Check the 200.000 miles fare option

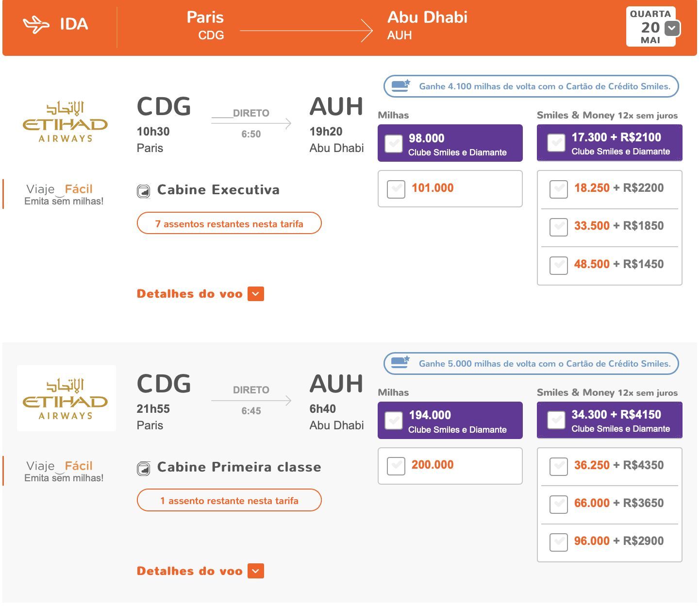click(x=396, y=466)
